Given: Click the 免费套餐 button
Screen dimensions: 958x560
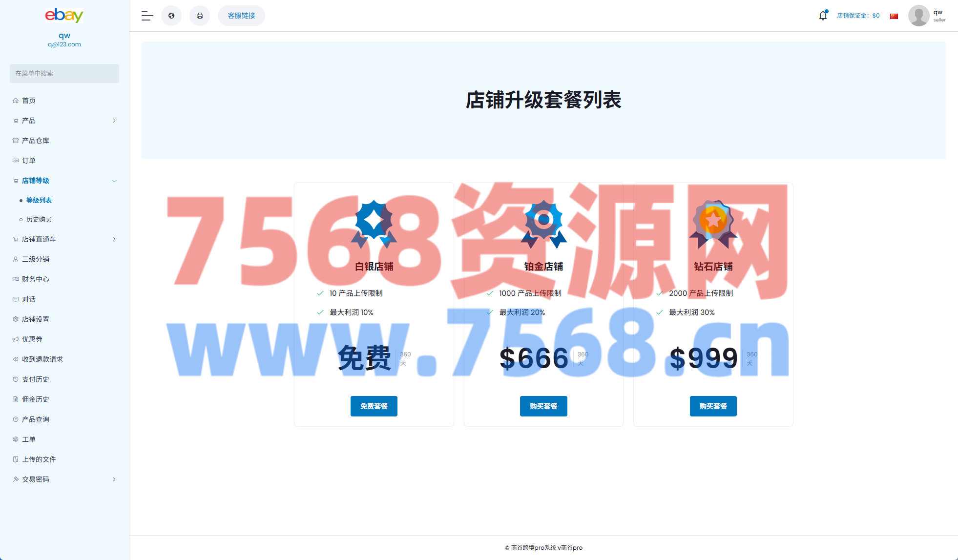Looking at the screenshot, I should coord(374,406).
